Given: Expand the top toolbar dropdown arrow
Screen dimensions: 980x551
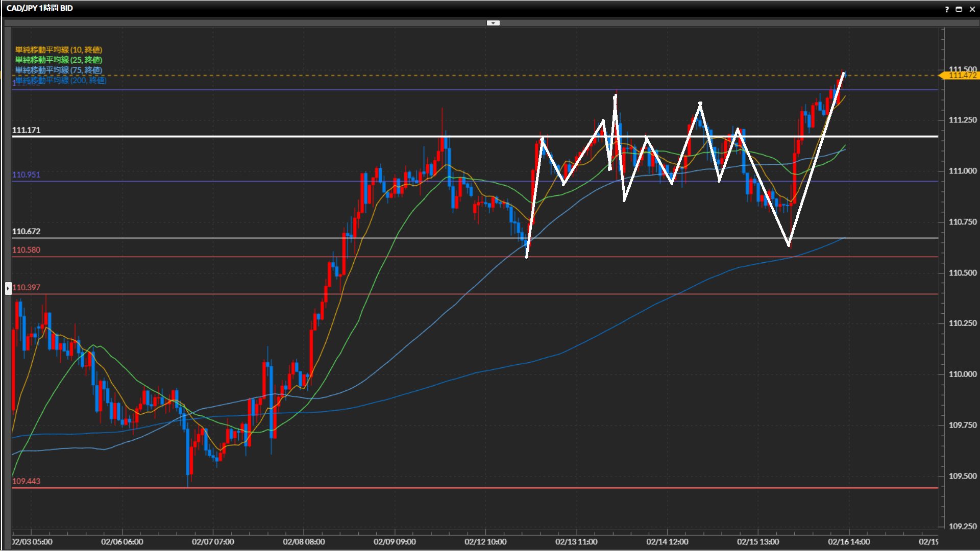Looking at the screenshot, I should (x=493, y=23).
